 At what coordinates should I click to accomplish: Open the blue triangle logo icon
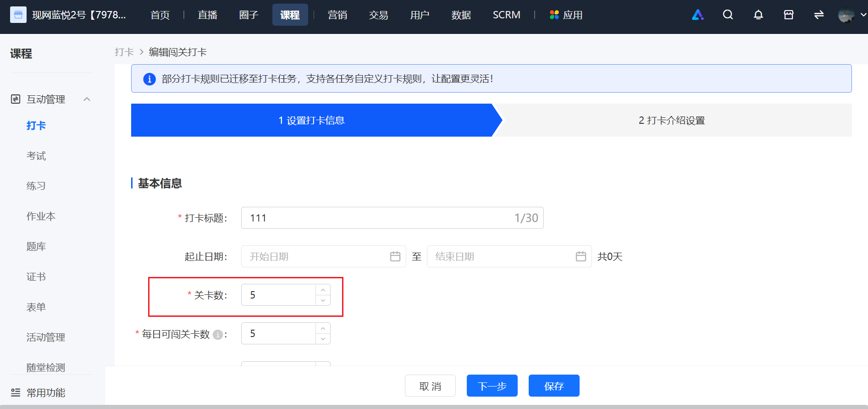[697, 15]
